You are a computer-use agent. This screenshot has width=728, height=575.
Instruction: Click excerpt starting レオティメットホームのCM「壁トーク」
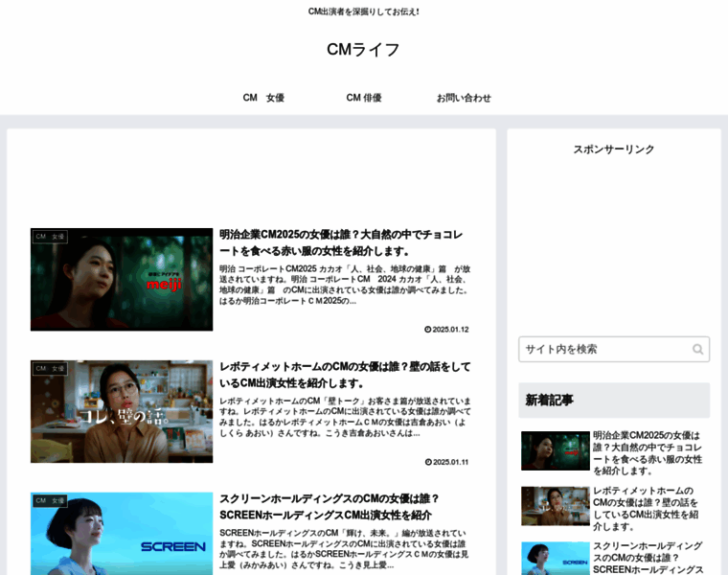tap(345, 417)
